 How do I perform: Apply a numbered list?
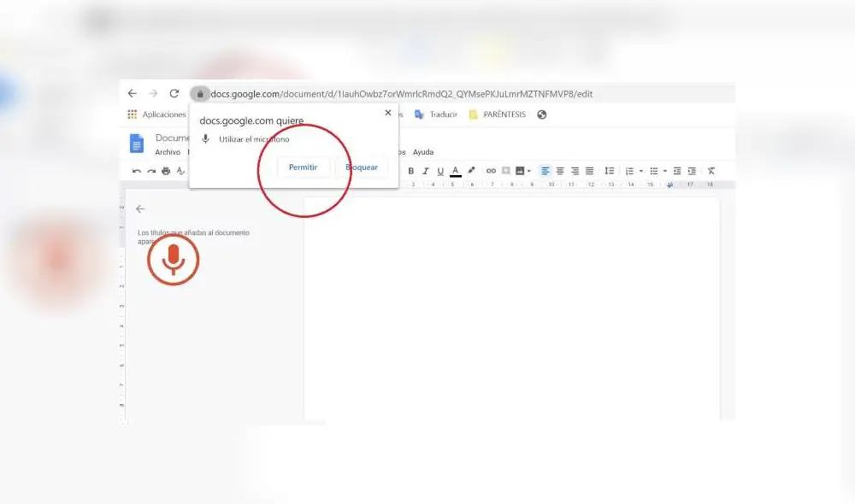tap(630, 171)
